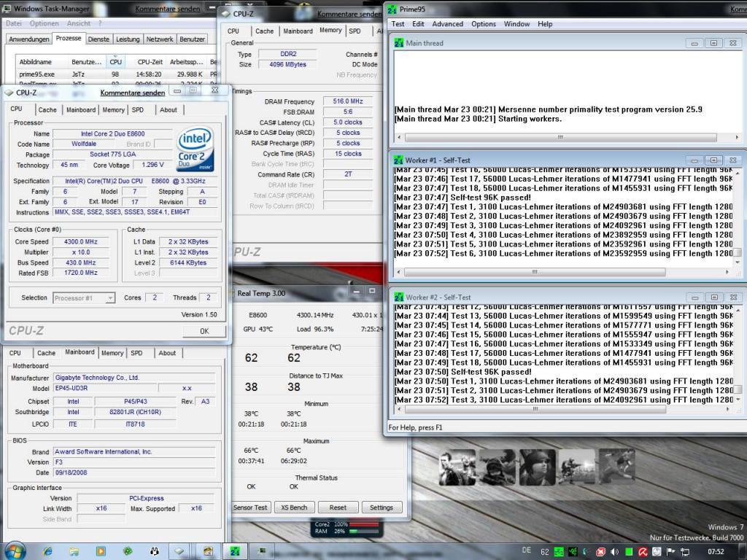Open Windows Media Player taskbar icon

pos(101,551)
